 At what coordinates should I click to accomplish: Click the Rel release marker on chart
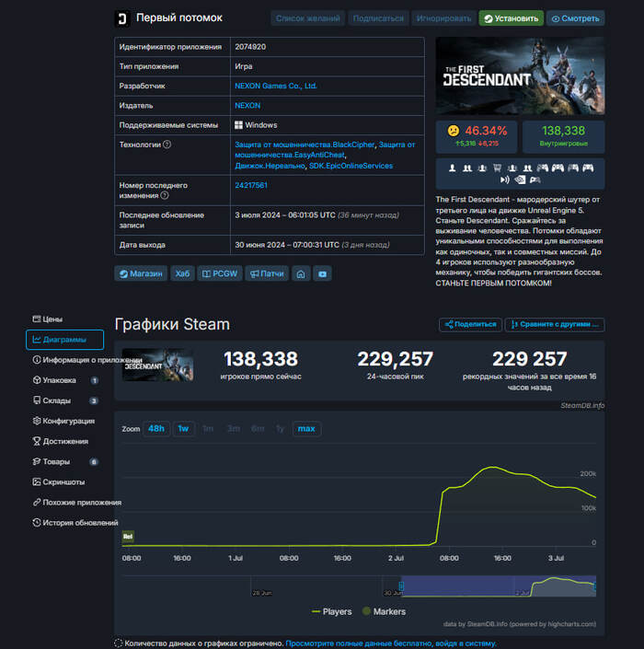(128, 537)
